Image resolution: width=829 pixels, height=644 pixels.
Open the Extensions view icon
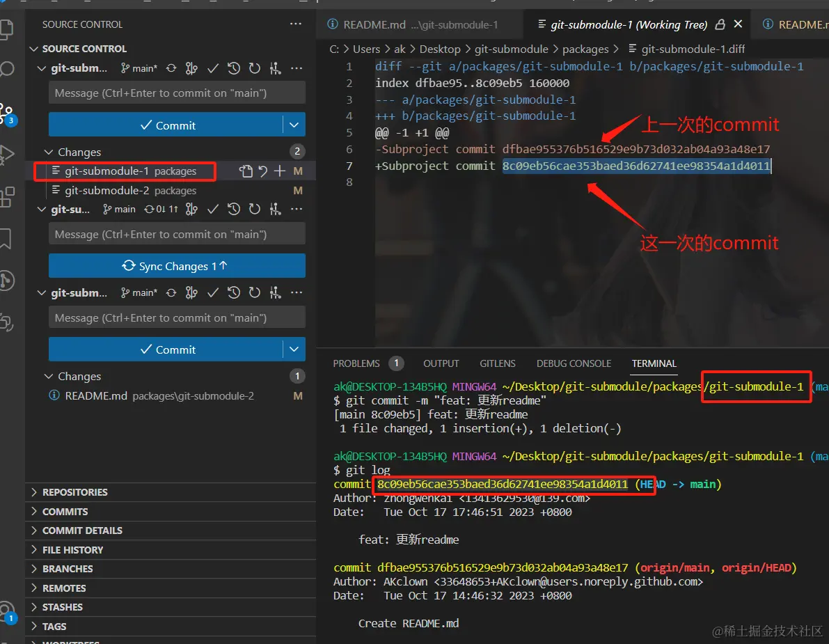click(x=6, y=197)
